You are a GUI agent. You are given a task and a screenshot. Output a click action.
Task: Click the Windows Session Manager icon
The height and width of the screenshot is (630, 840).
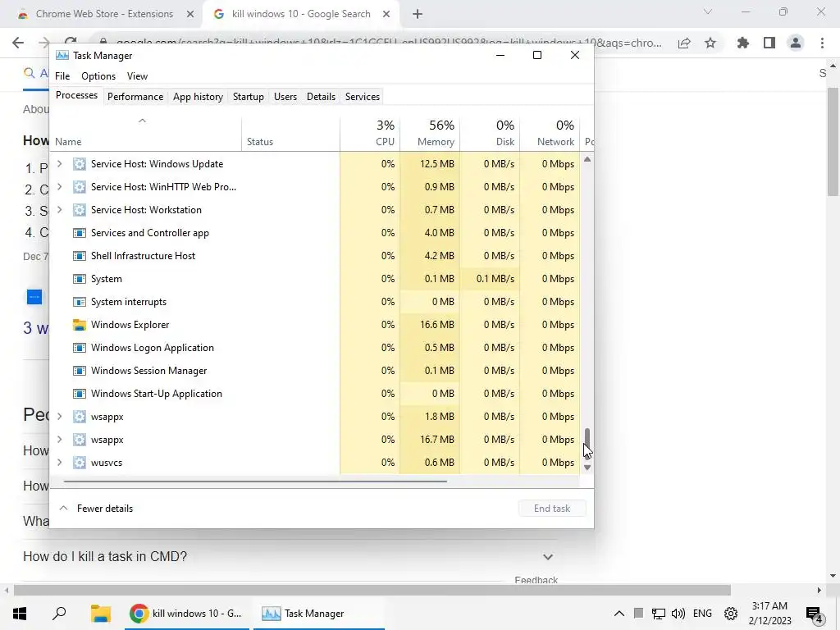click(80, 371)
